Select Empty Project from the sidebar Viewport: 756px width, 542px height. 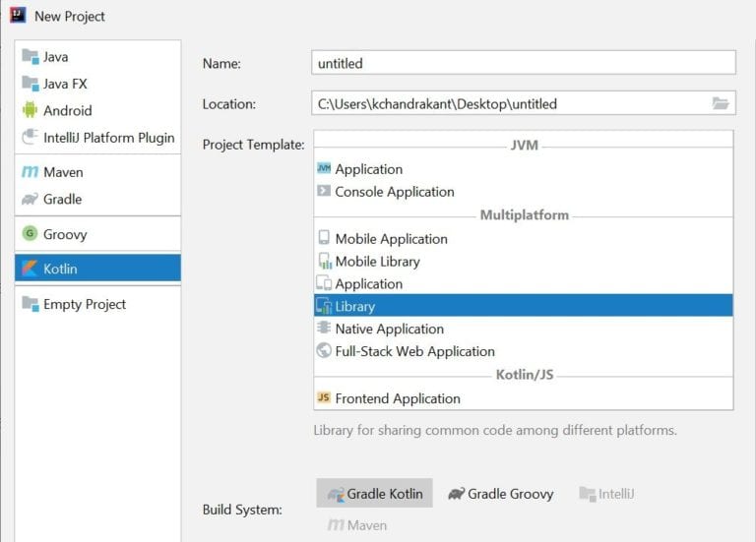(84, 304)
